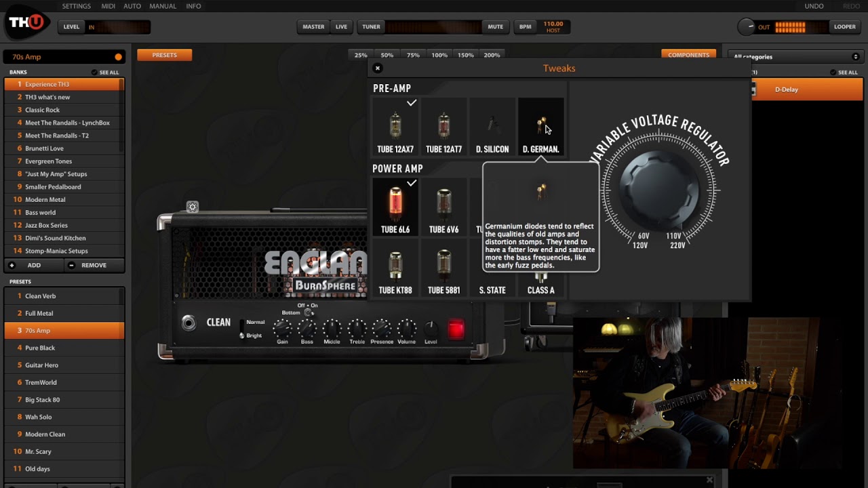This screenshot has width=868, height=488.
Task: Open the All categories dropdown
Action: pyautogui.click(x=795, y=57)
